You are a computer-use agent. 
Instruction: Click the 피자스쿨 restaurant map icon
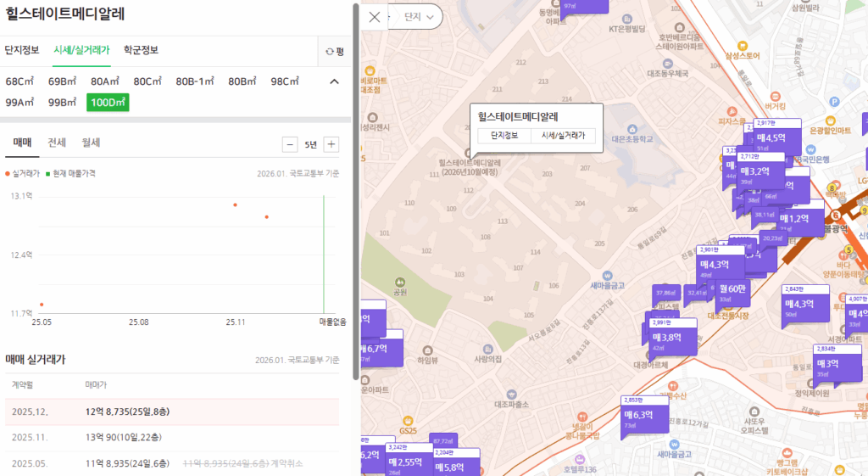pos(732,111)
